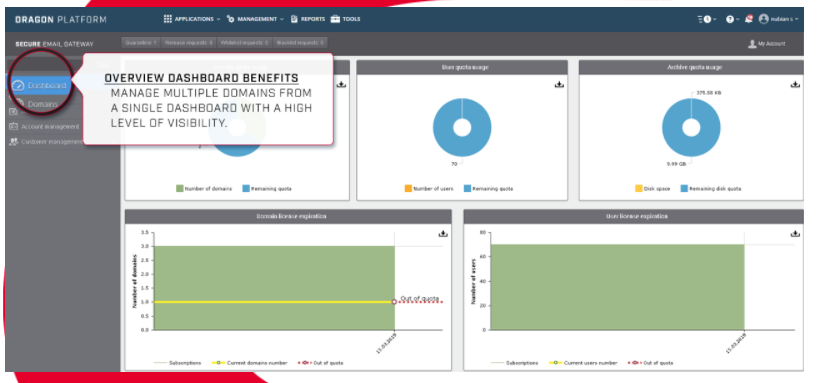Go to My Account
Viewport: 818px width, 383px height.
(x=766, y=44)
